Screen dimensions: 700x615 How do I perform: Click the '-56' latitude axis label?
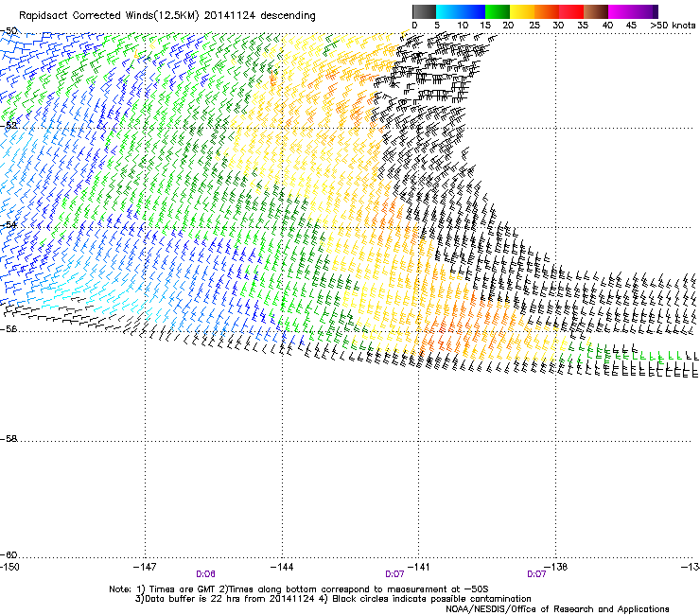pos(9,328)
